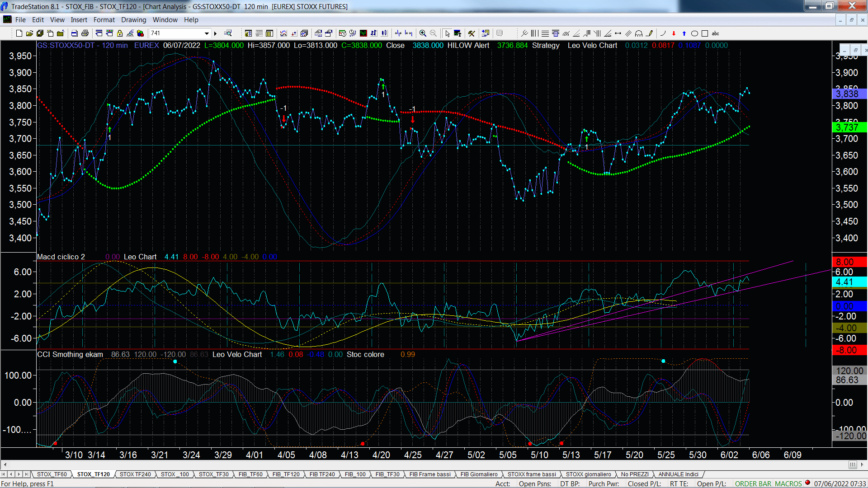Toggle the ORDER BAR in status bar

tap(753, 483)
